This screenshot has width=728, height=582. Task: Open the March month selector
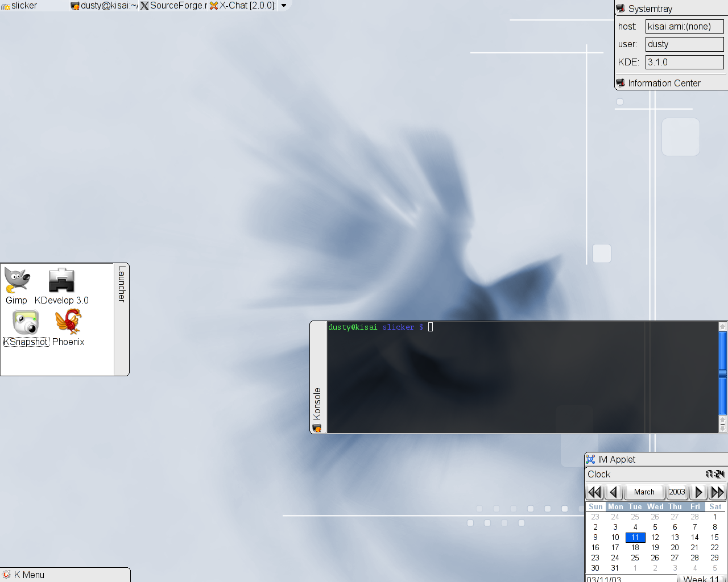(644, 492)
